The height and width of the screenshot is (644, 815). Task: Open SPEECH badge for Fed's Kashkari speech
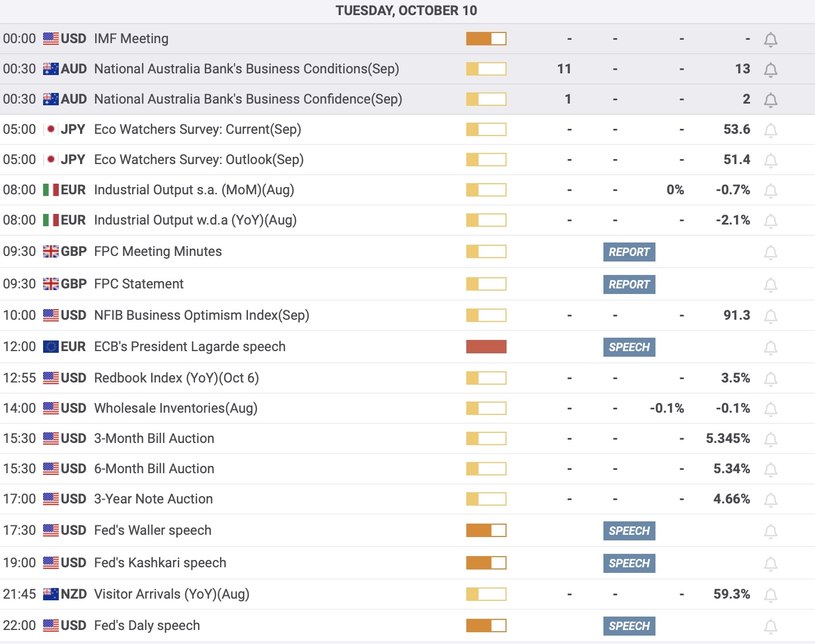tap(629, 563)
